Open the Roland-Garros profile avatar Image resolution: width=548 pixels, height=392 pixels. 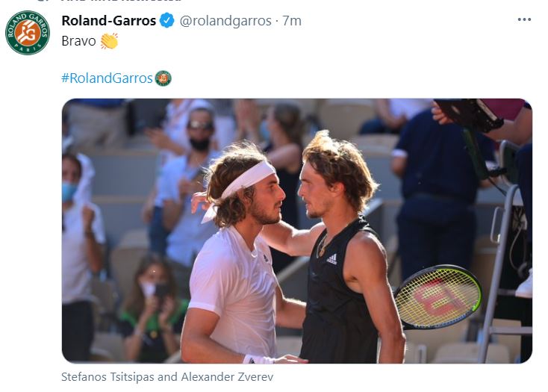(x=28, y=33)
